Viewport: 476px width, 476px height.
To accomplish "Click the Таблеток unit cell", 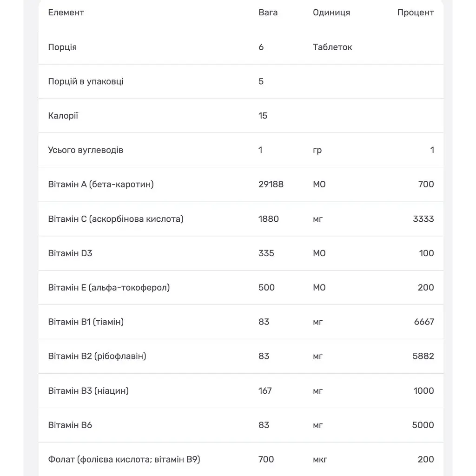I will click(x=332, y=47).
